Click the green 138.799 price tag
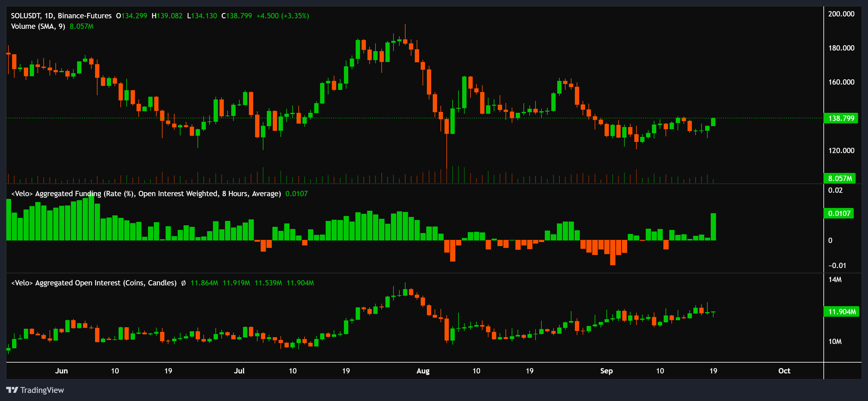Viewport: 868px width, 401px height. [841, 118]
